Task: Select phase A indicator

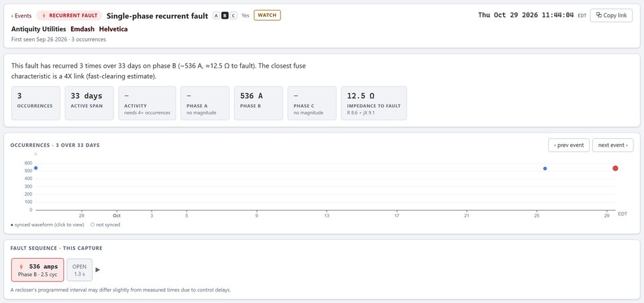Action: 216,15
